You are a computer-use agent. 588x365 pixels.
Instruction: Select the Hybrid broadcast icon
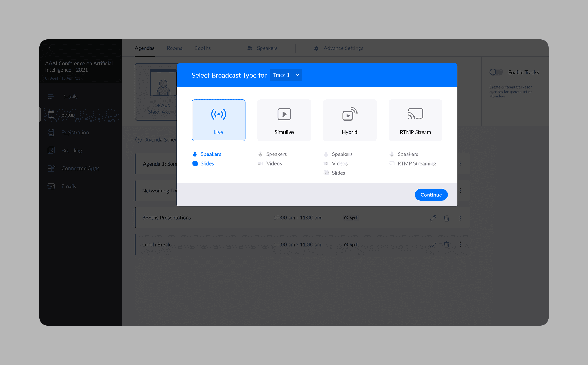349,114
